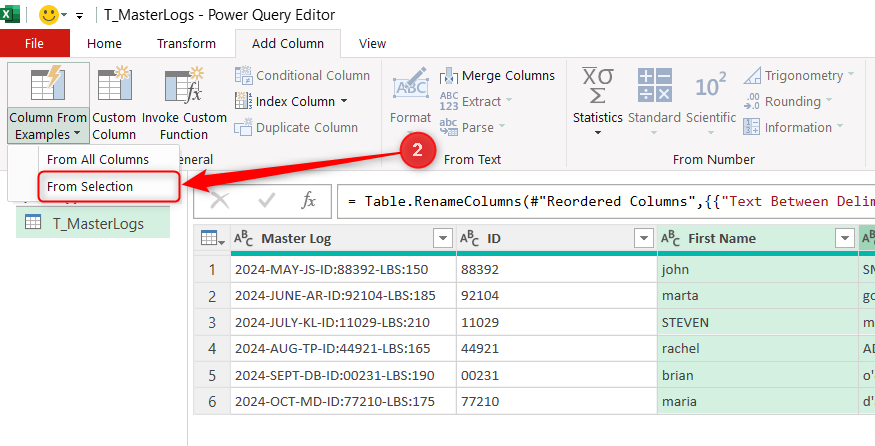Click Merge Columns
Screen dimensions: 875x446
pos(497,75)
